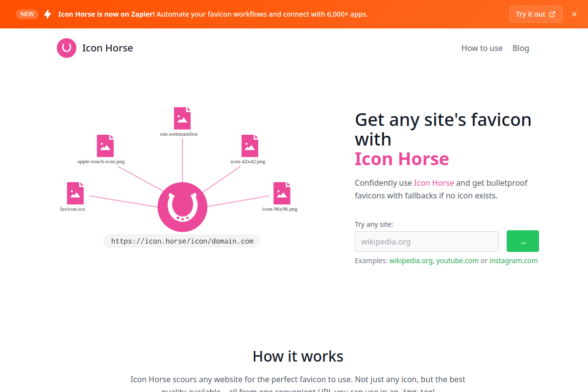This screenshot has height=392, width=588.
Task: Click the icon.horse URL pill
Action: [182, 241]
